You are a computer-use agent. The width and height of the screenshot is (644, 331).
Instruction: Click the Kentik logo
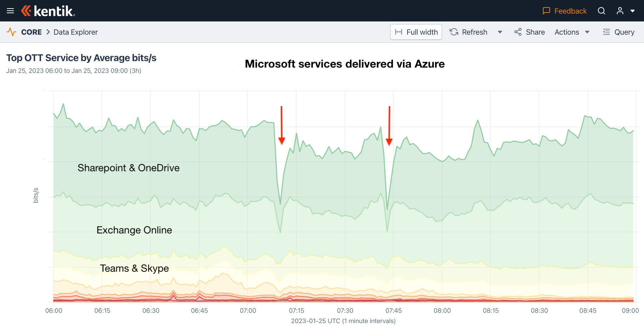pyautogui.click(x=48, y=11)
